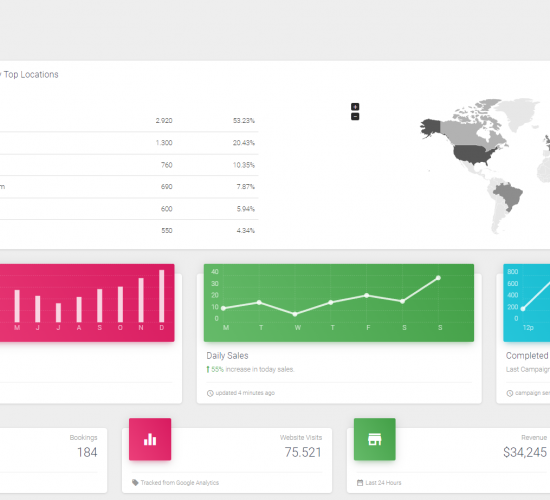Screen dimensions: 550x500
Task: Click the 75.521 visits value
Action: 303,452
